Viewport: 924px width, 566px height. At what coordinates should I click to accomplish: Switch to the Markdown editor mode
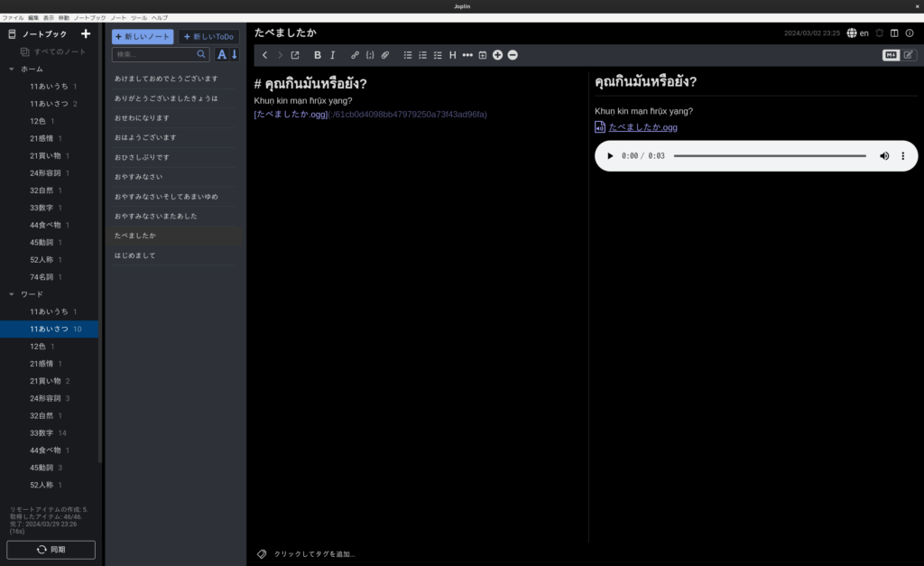pyautogui.click(x=891, y=55)
